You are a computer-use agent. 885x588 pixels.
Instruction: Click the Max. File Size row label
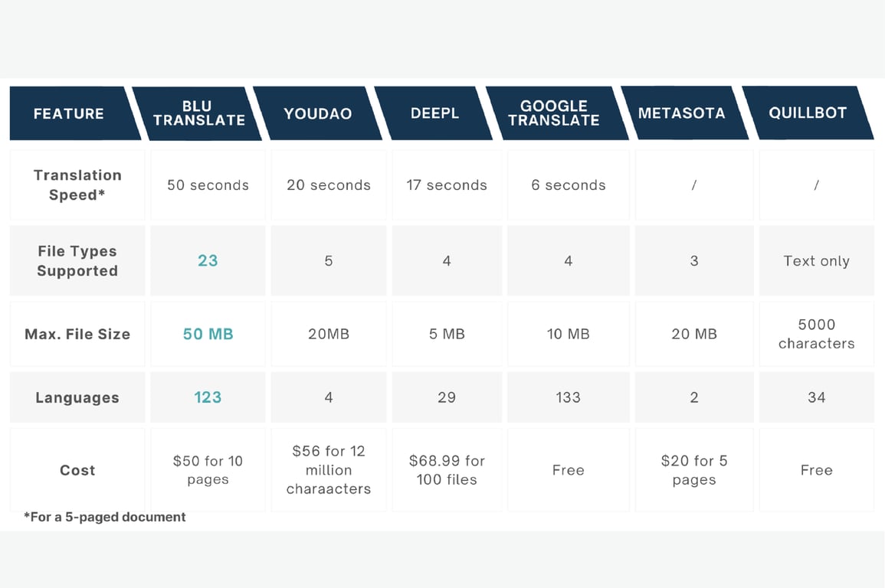(x=77, y=334)
